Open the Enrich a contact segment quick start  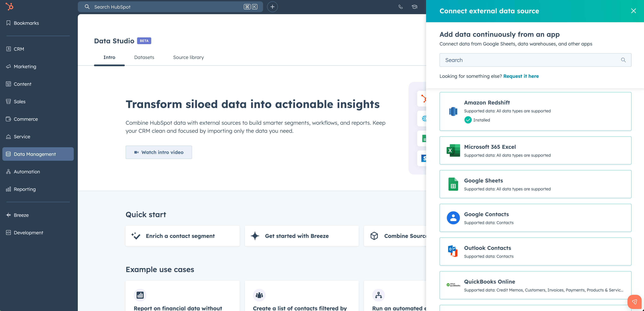pos(182,236)
